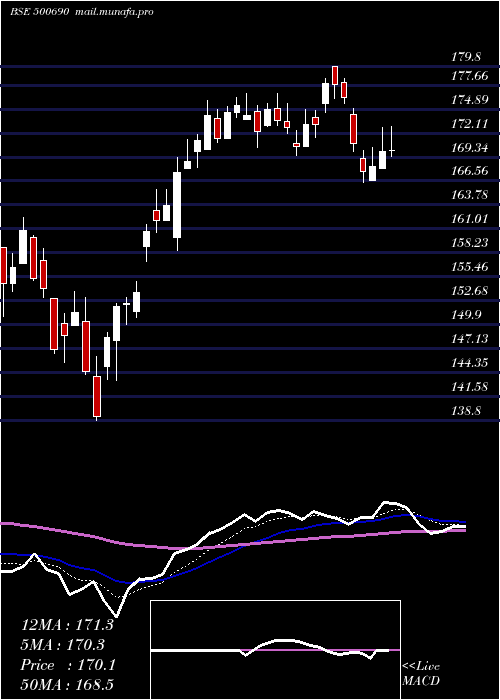Click the Price : 170.1 readout
Image resolution: width=500 pixels, height=700 pixels.
point(68,665)
